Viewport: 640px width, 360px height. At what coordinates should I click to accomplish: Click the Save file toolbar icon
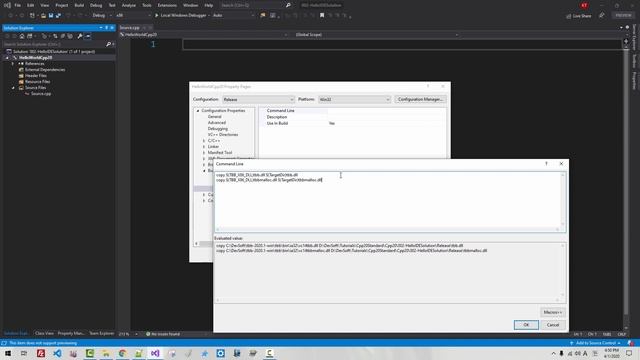[51, 16]
